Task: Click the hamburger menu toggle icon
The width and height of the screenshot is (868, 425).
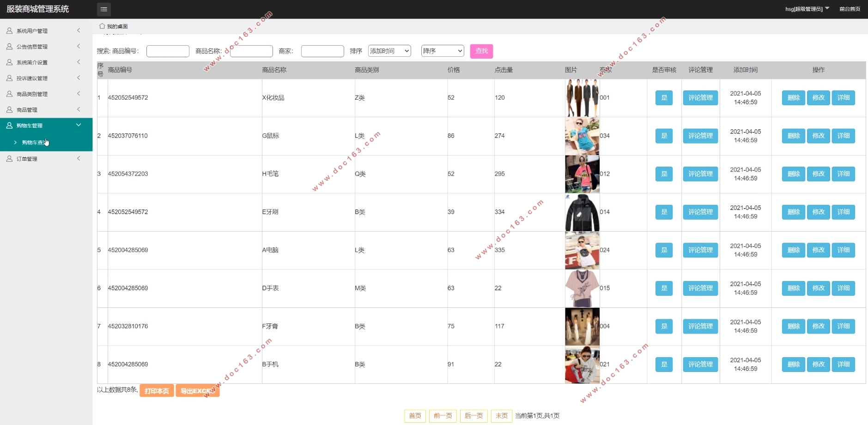Action: tap(104, 9)
